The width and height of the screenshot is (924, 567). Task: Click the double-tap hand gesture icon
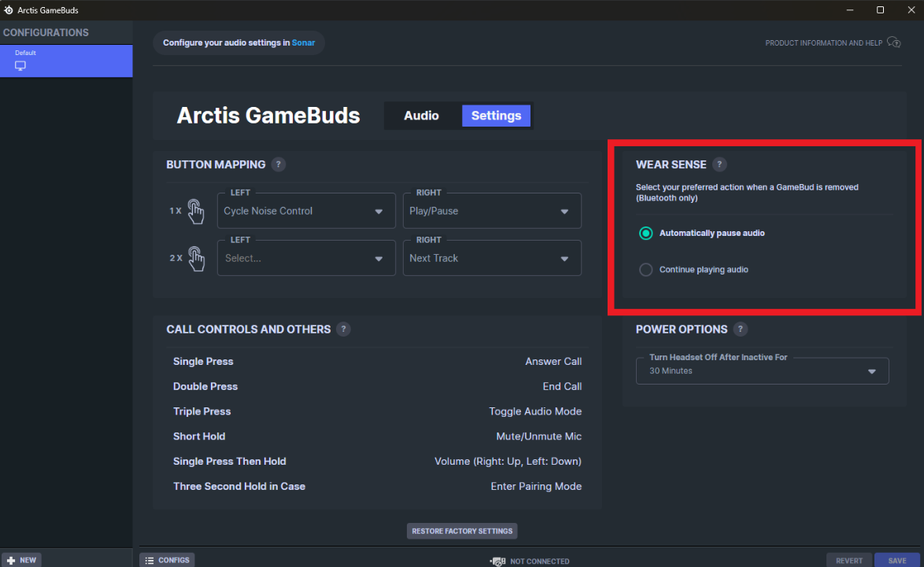[196, 258]
